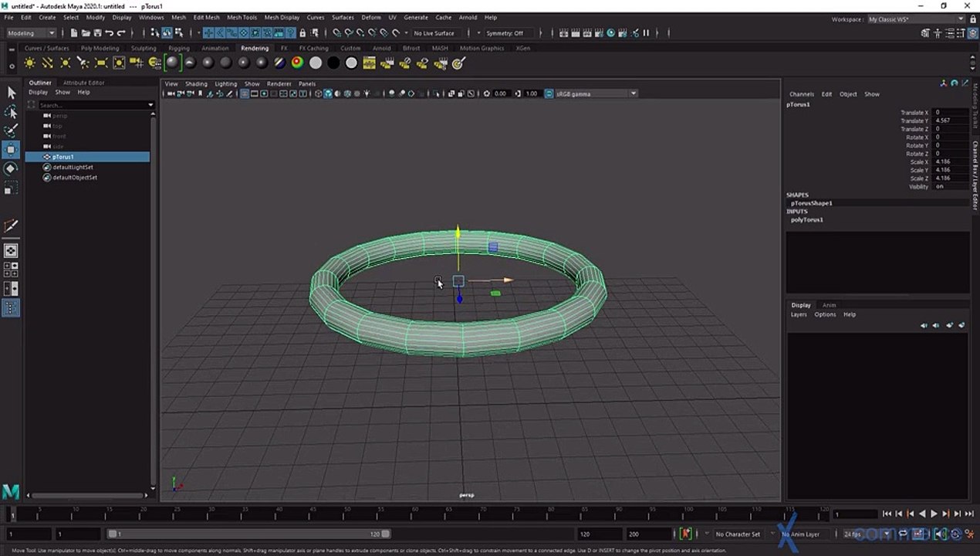Activate the Lasso select tool

11,112
